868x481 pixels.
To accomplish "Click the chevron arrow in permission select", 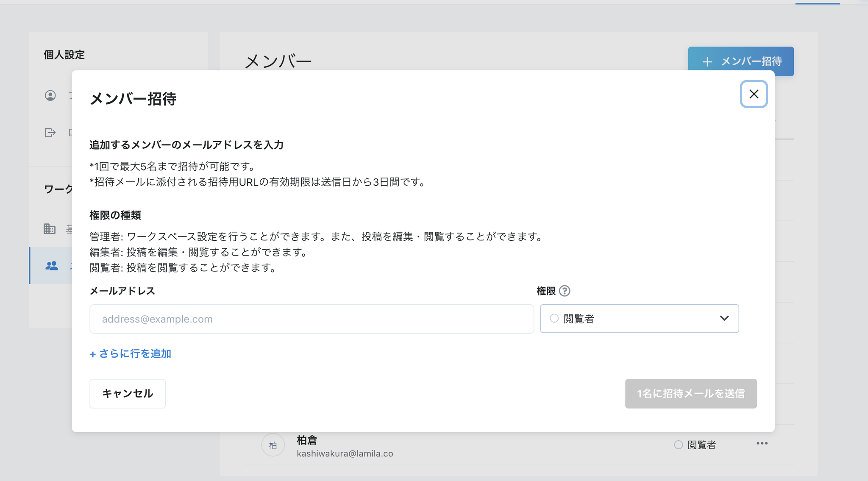I will (x=724, y=318).
